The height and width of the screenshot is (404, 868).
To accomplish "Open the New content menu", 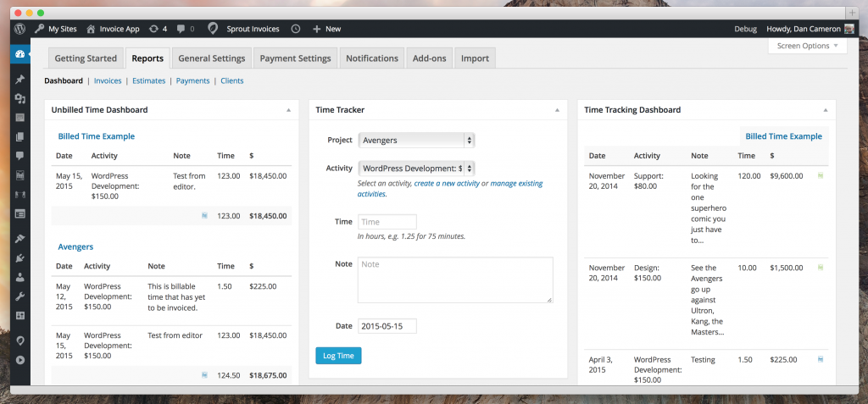I will click(x=327, y=29).
